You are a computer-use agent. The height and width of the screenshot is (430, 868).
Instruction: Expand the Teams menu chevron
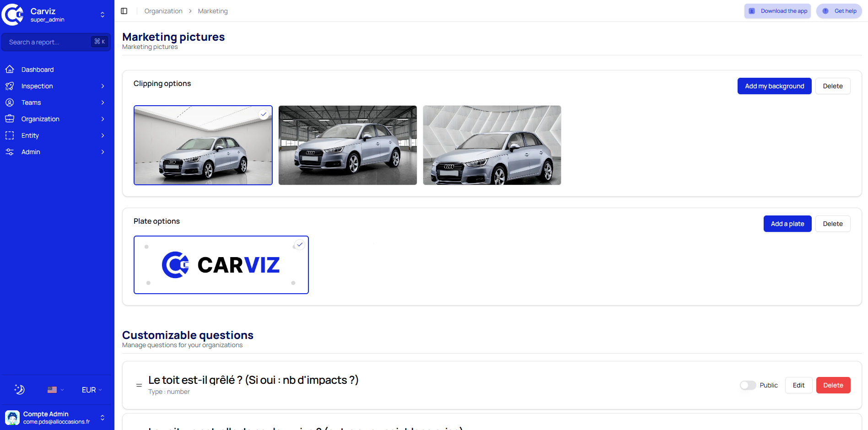pyautogui.click(x=102, y=102)
